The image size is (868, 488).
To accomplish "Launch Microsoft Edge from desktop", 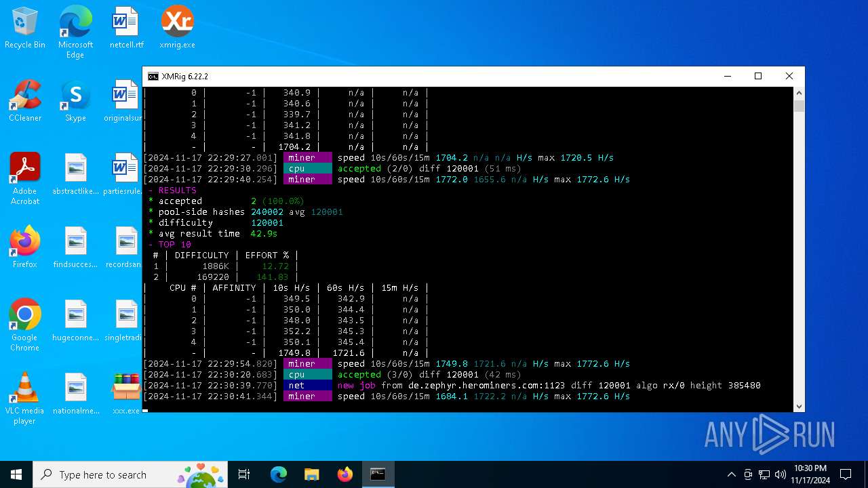I will (x=75, y=32).
